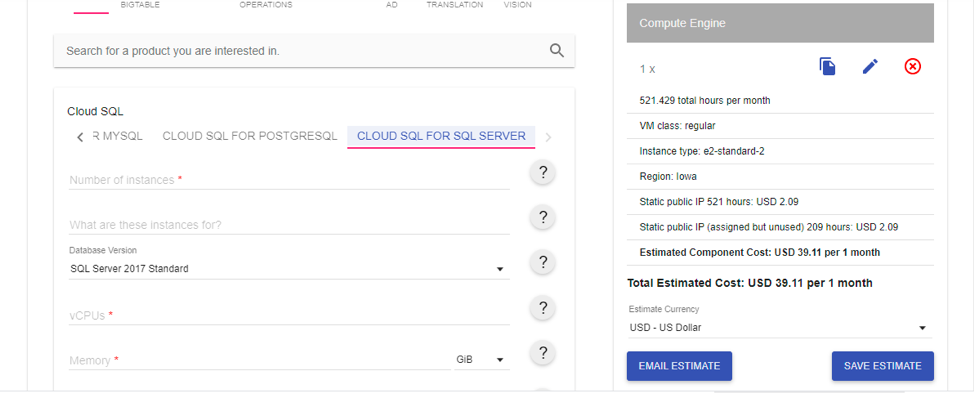Remove the Compute Engine estimate item

click(913, 66)
